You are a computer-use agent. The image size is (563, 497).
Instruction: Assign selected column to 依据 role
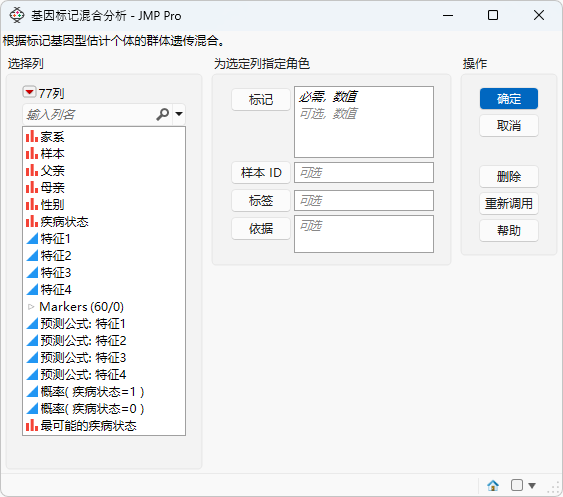pos(261,228)
